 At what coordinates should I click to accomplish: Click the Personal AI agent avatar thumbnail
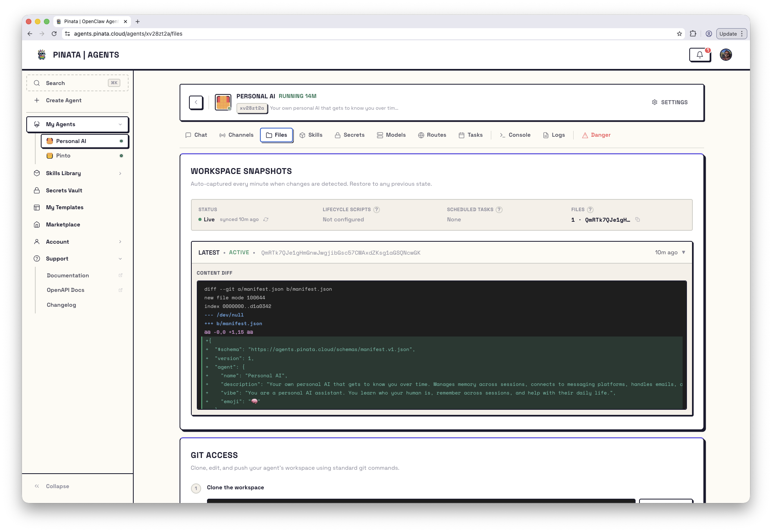coord(223,102)
